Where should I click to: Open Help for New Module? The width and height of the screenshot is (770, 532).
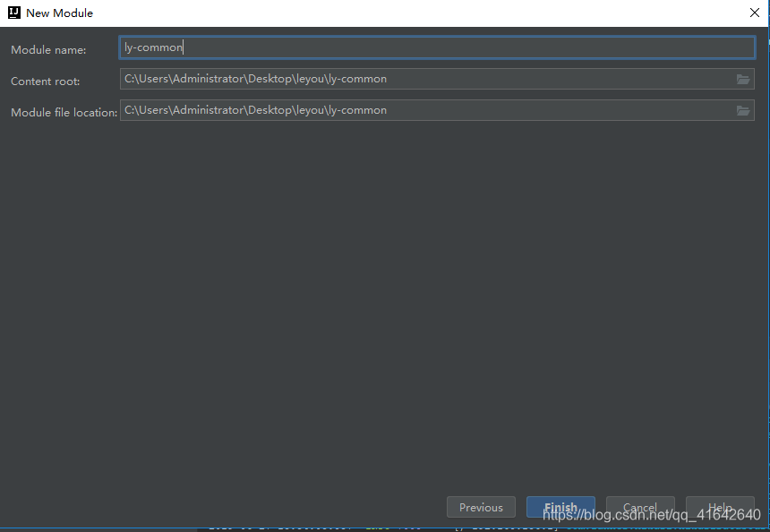[720, 507]
